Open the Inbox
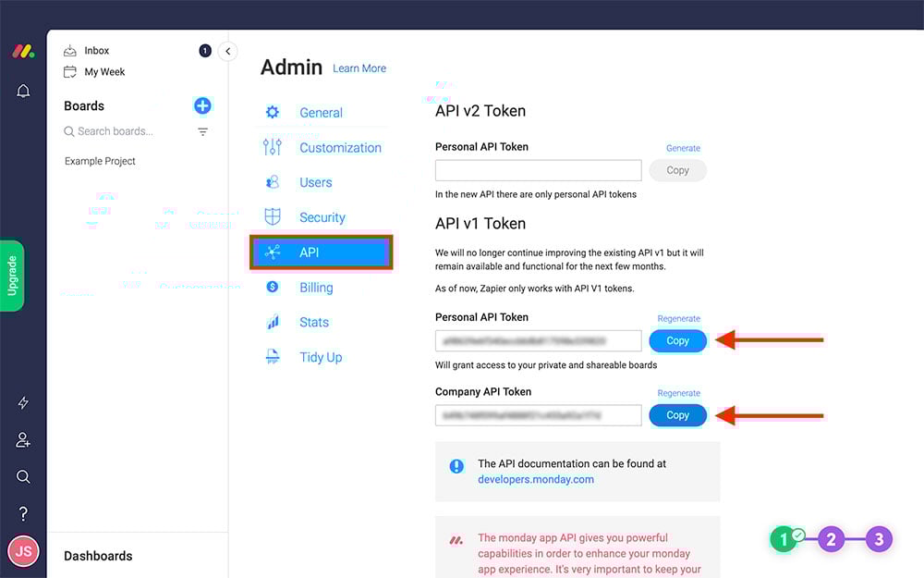The height and width of the screenshot is (578, 924). [96, 51]
